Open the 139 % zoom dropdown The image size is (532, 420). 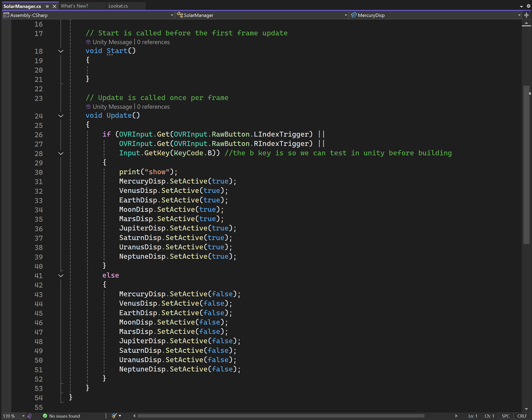(x=23, y=416)
